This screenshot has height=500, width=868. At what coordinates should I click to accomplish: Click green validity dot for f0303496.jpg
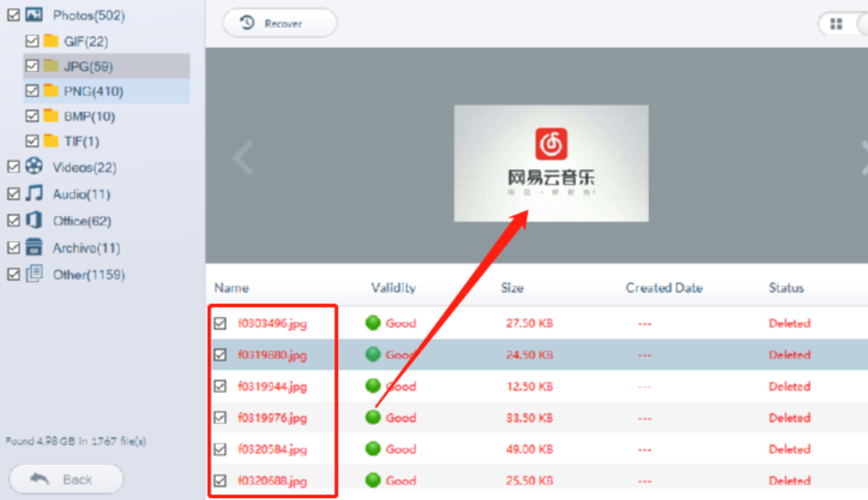point(373,323)
